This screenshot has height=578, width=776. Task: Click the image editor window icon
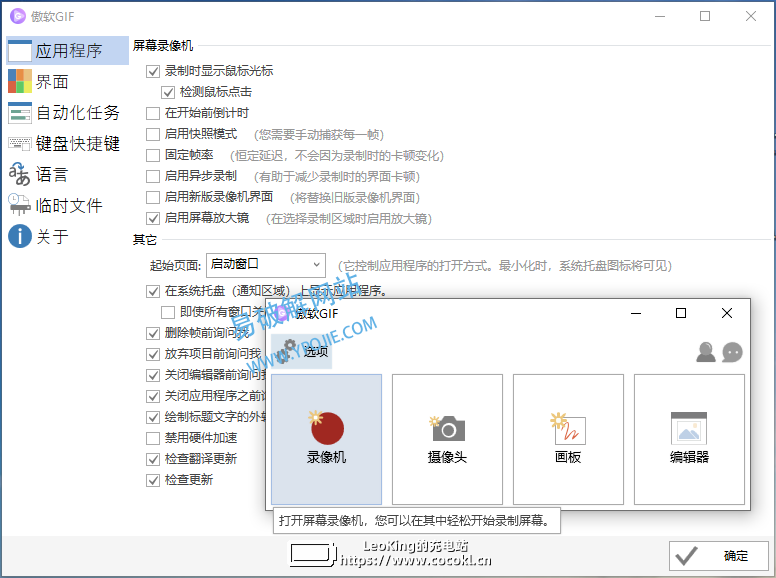pos(689,429)
